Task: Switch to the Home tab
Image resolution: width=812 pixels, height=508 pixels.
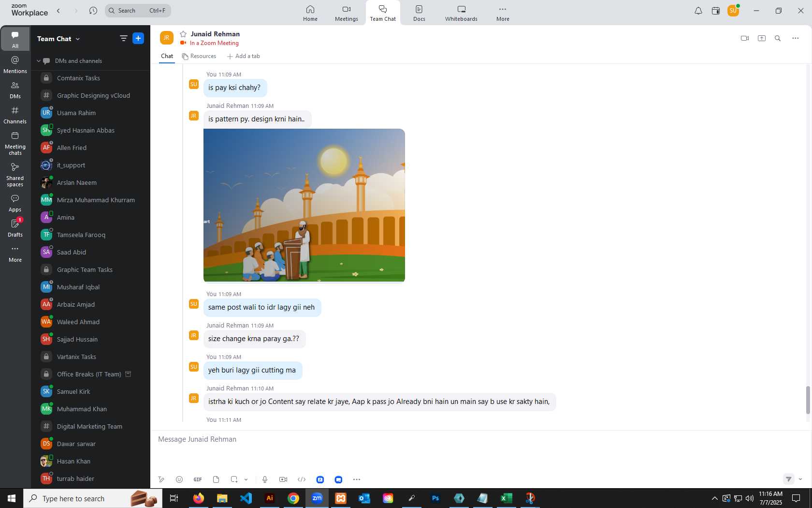Action: 310,13
